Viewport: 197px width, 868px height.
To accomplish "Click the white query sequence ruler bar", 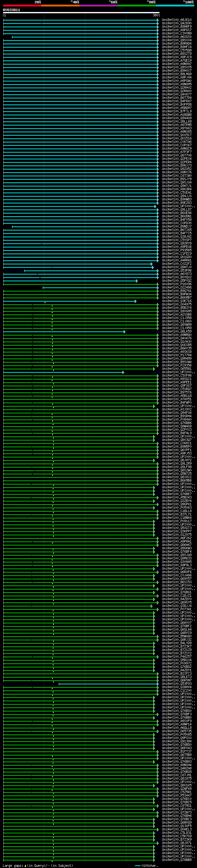I will 81,13.
